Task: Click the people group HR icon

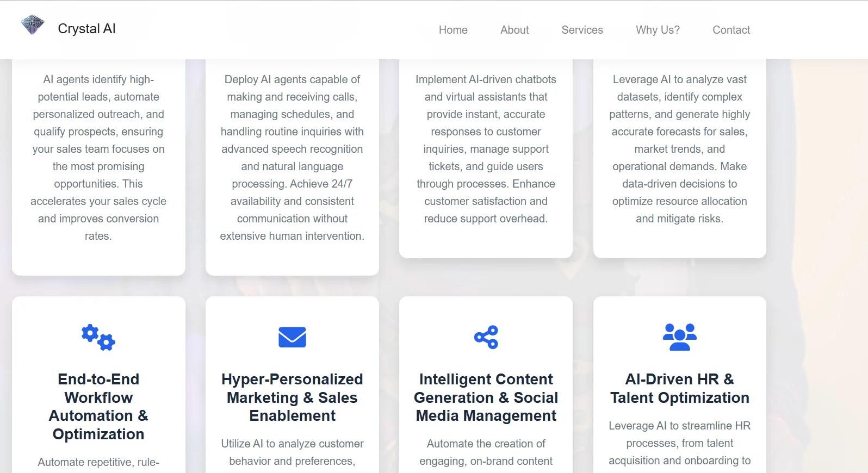Action: click(x=679, y=337)
